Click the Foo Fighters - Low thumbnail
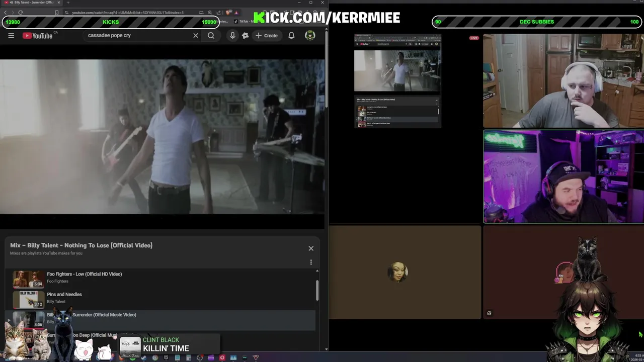Image resolution: width=644 pixels, height=362 pixels. [x=29, y=279]
